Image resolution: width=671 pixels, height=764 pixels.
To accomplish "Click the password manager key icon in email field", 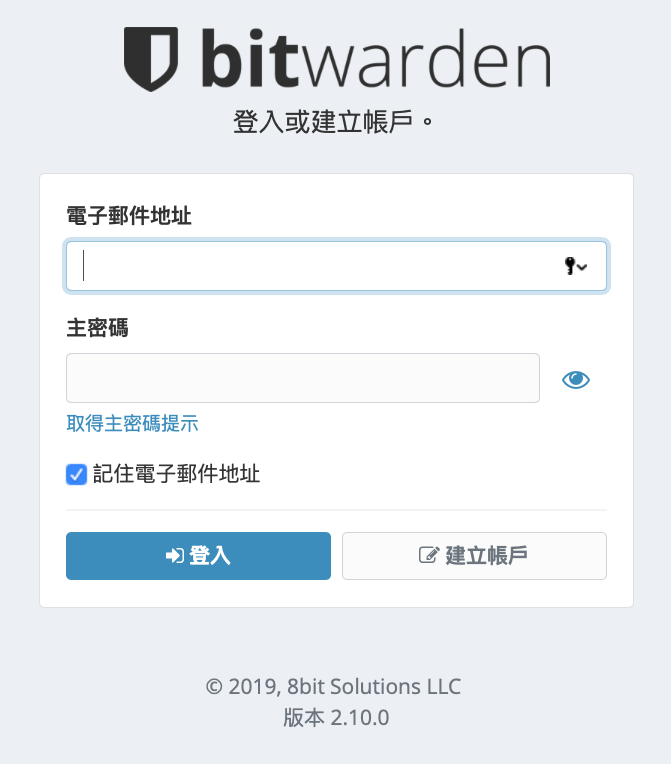I will pyautogui.click(x=570, y=266).
